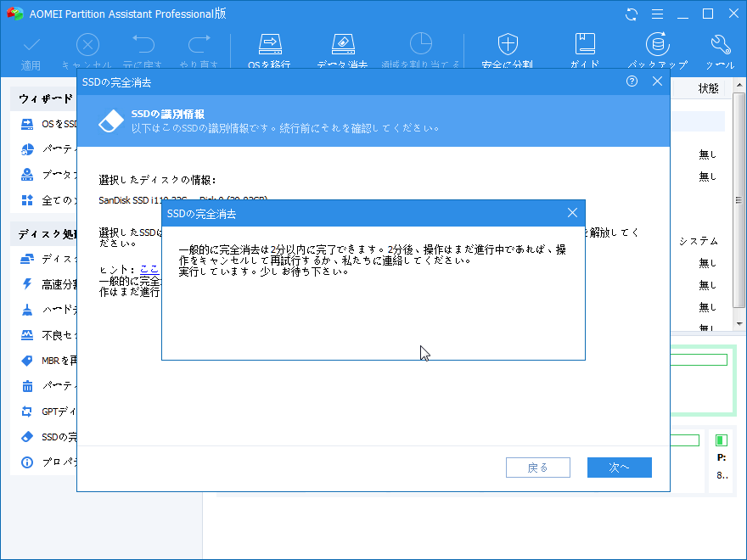Screen dimensions: 747x560
Task: Click the 状態 column header
Action: pyautogui.click(x=709, y=88)
